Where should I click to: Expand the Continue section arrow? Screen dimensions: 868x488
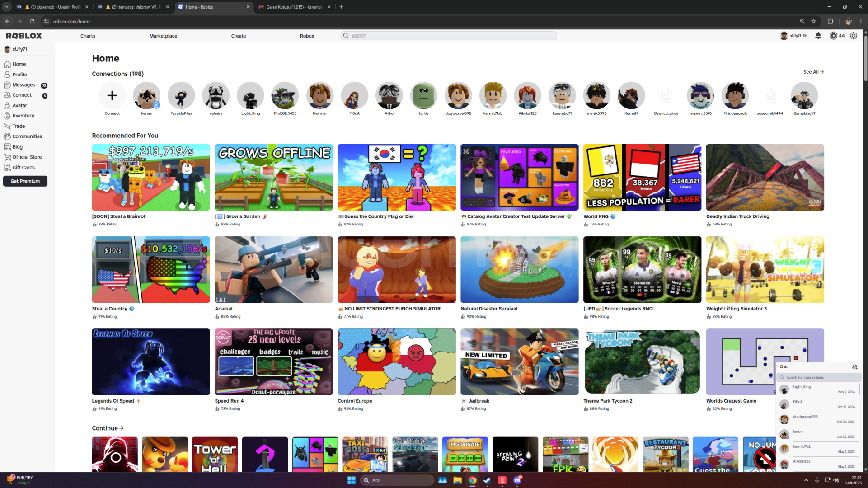[121, 428]
